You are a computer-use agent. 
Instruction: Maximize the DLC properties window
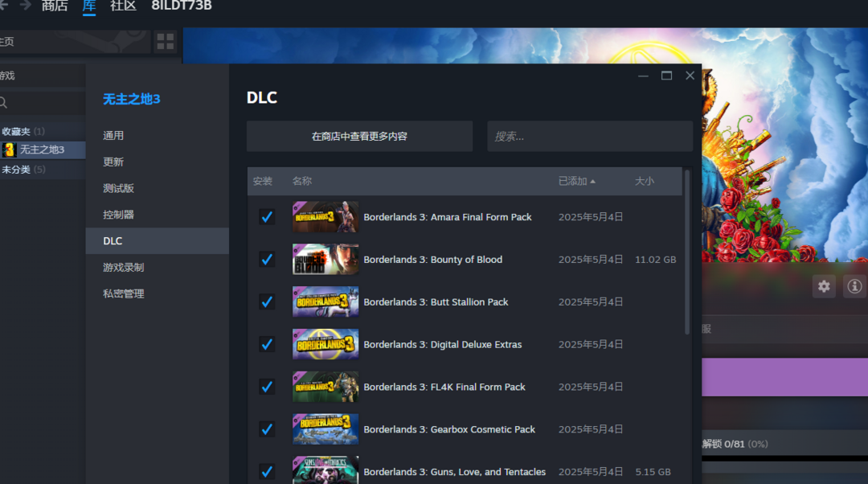point(666,76)
